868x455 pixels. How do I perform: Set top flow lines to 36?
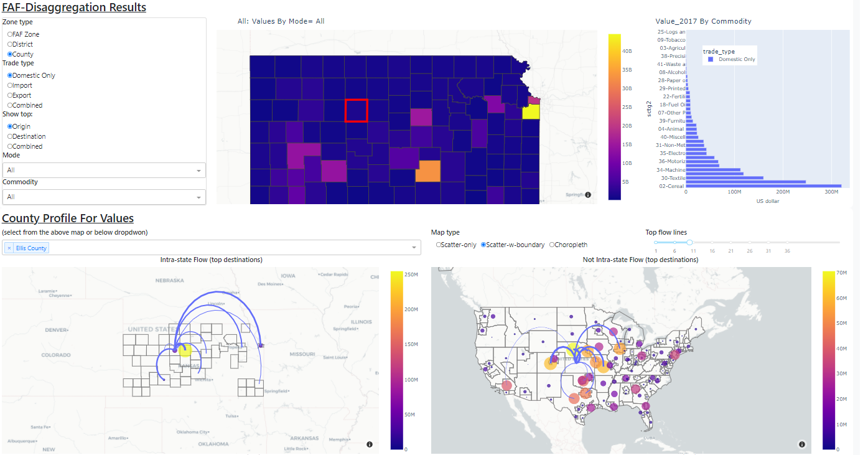pyautogui.click(x=787, y=242)
